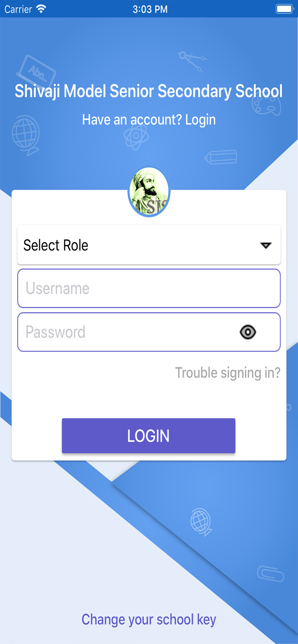The width and height of the screenshot is (298, 644).
Task: Click the Username input field
Action: click(x=149, y=288)
